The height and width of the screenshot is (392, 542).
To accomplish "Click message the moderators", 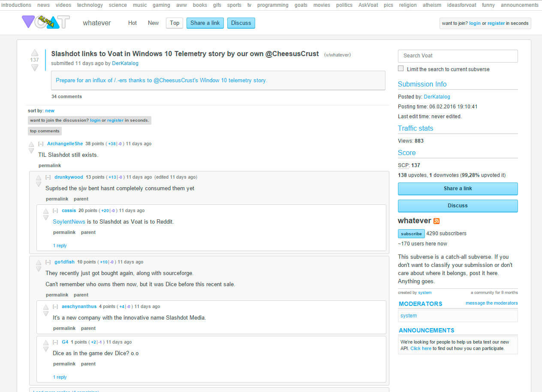I will [x=492, y=303].
